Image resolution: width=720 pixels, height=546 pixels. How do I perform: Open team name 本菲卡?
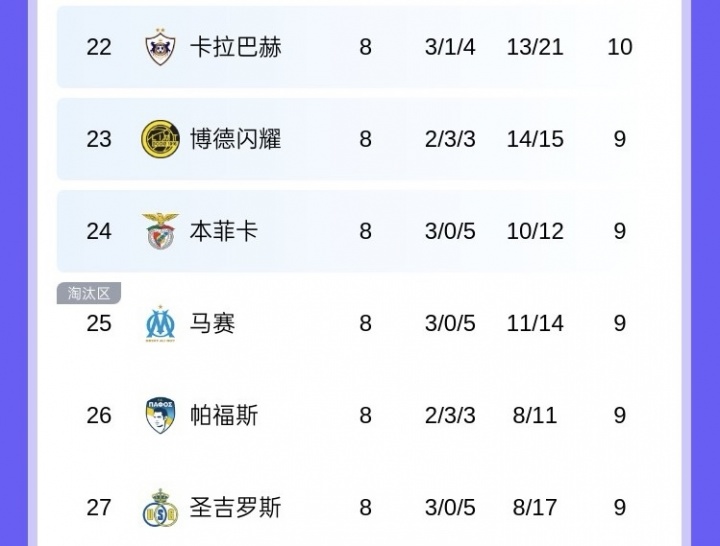224,231
